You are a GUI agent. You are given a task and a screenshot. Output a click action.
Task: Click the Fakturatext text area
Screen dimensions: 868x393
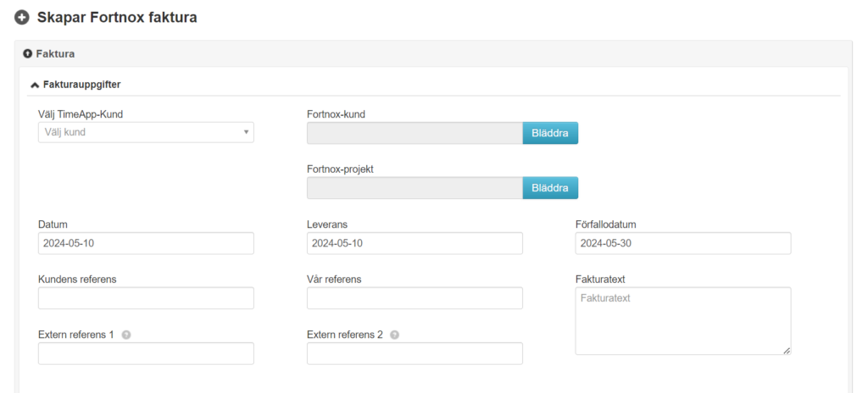click(x=682, y=320)
